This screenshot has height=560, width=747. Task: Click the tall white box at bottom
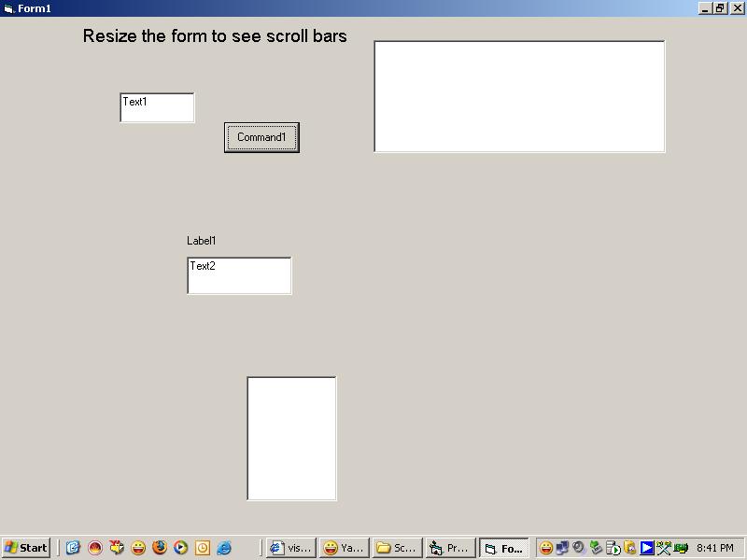[x=291, y=439]
